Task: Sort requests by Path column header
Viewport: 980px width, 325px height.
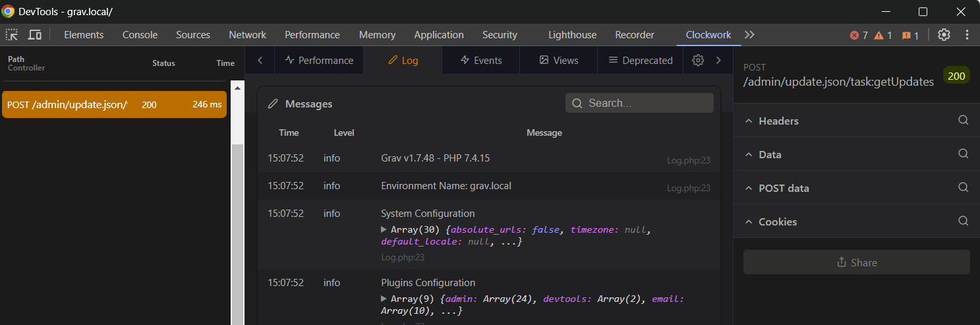Action: coord(16,59)
